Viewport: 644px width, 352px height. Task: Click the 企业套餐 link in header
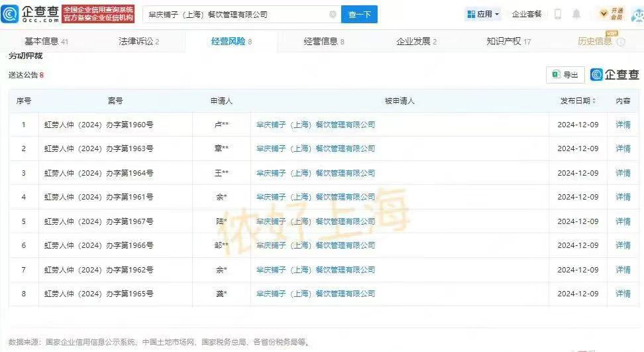pyautogui.click(x=527, y=14)
